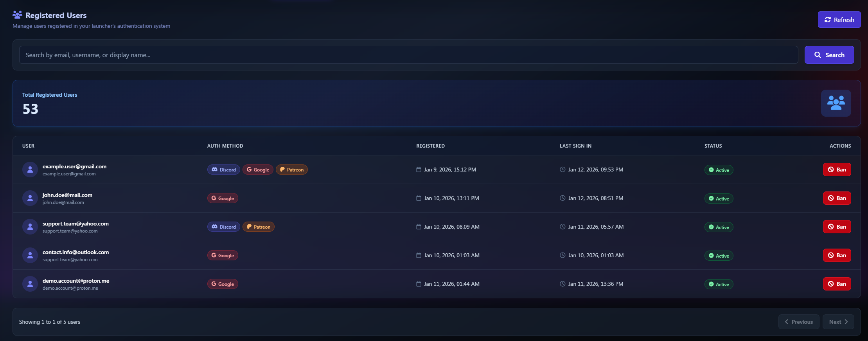Click the LAST SIGN IN column header
This screenshot has height=341, width=868.
tap(575, 146)
